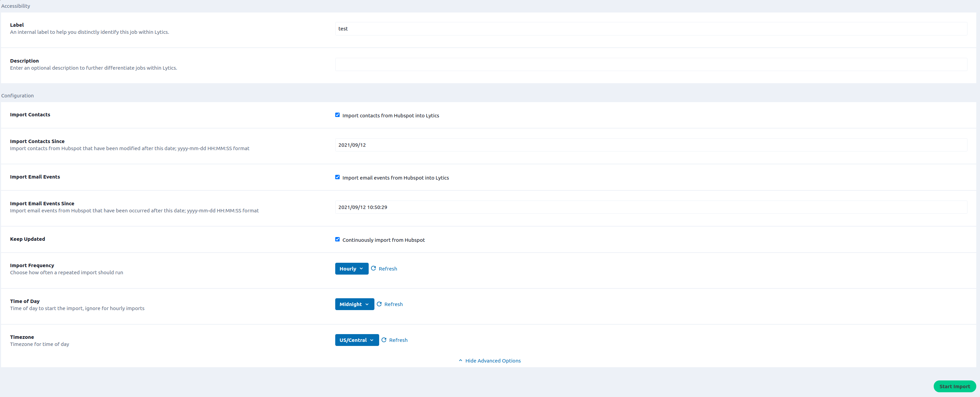980x397 pixels.
Task: Click the 'Accessibility' section heading
Action: coord(16,6)
